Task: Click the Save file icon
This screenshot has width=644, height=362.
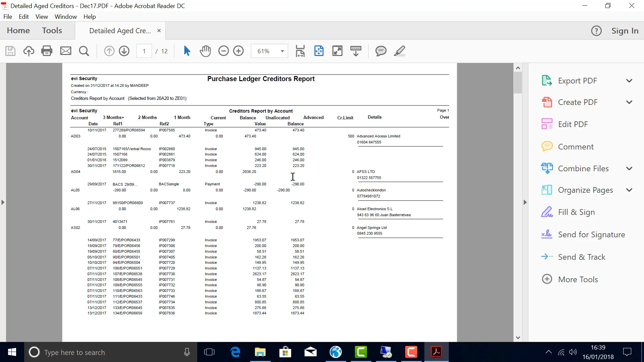Action: 10,51
